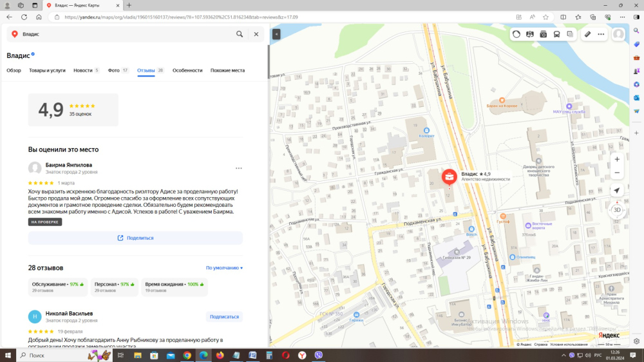The image size is (644, 362).
Task: Open Николай Васильев's profile name
Action: 69,314
